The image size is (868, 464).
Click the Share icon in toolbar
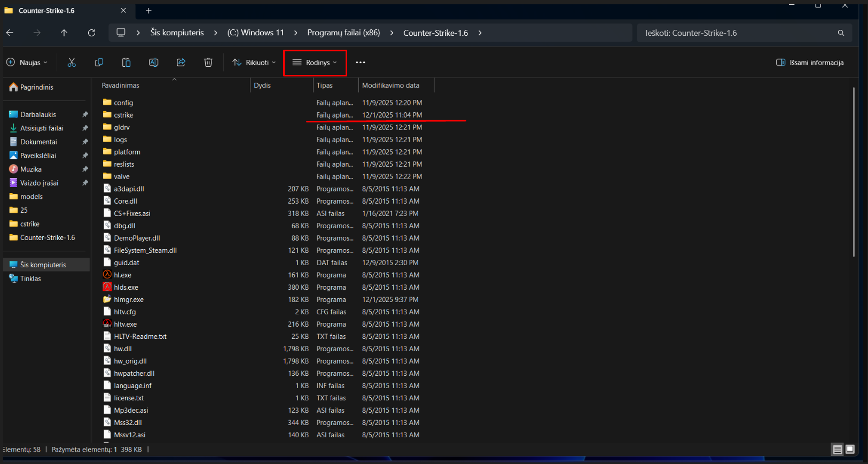point(181,63)
